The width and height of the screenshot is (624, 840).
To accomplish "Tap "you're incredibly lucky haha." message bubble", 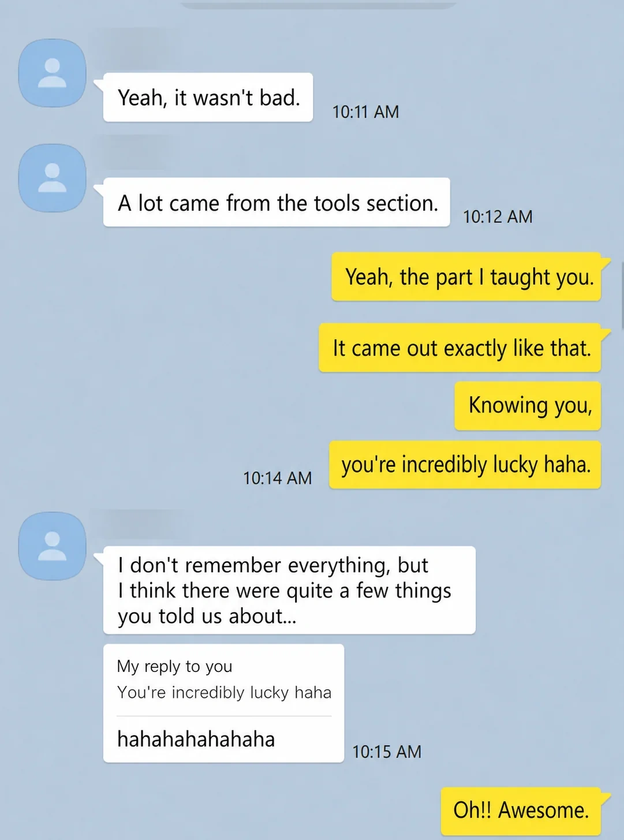I will tap(465, 465).
